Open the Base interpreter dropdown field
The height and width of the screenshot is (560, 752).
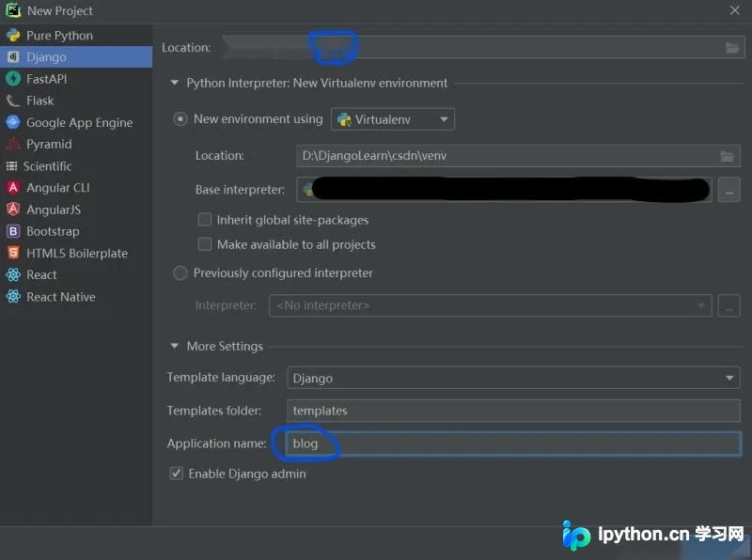[504, 190]
